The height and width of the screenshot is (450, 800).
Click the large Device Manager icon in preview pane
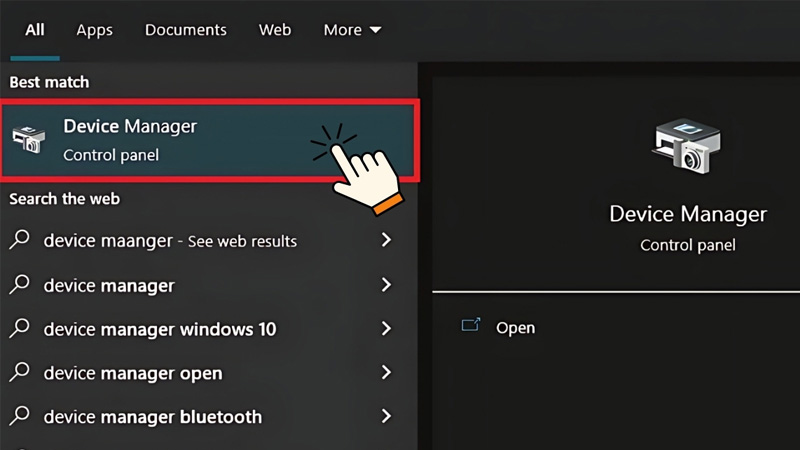(687, 146)
